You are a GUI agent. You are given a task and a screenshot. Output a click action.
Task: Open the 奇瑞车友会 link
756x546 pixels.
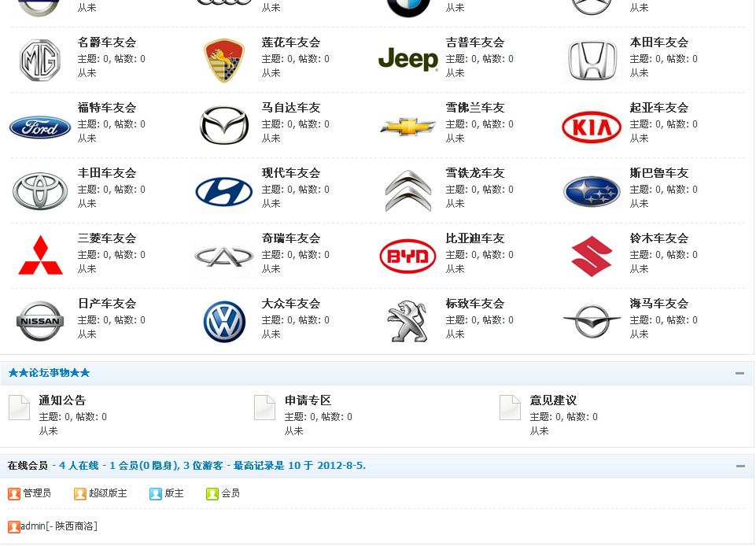coord(291,238)
